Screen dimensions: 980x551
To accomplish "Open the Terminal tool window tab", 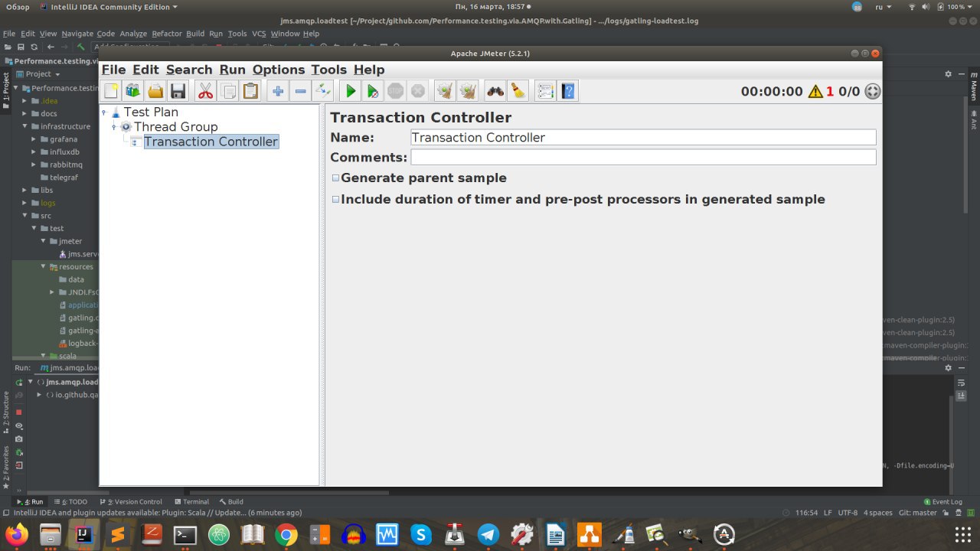I will pos(191,502).
